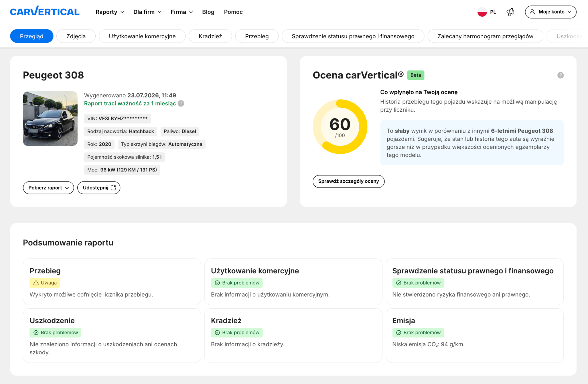Open the Emisja summary card

tap(475, 335)
